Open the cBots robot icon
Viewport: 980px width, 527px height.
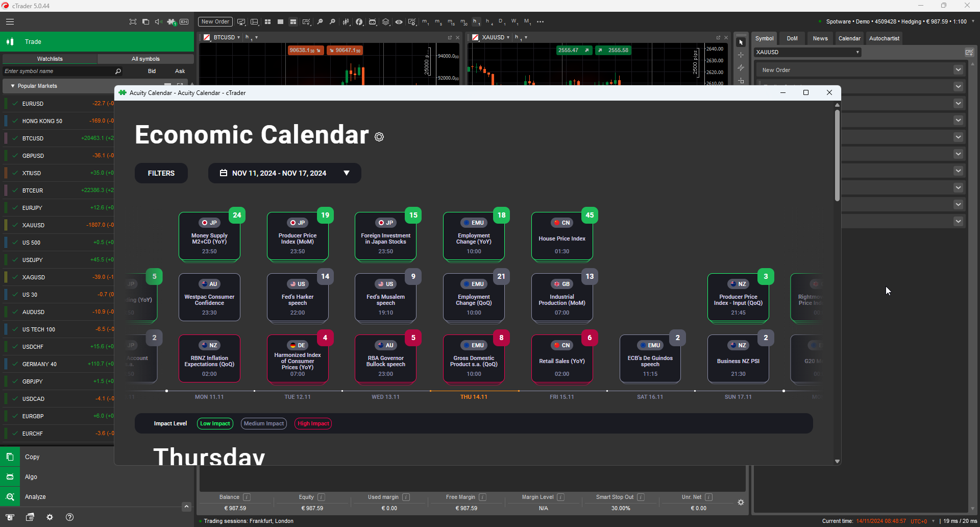(373, 21)
